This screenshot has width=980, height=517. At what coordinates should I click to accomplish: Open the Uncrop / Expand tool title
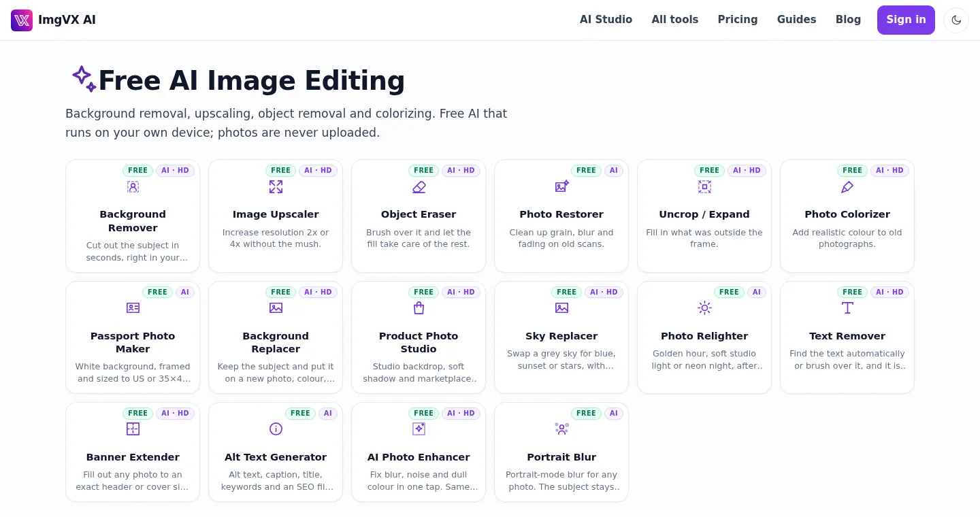tap(704, 214)
